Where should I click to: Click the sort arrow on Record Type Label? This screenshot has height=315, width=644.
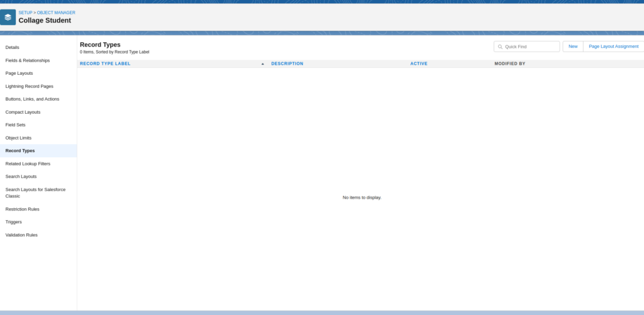[263, 64]
